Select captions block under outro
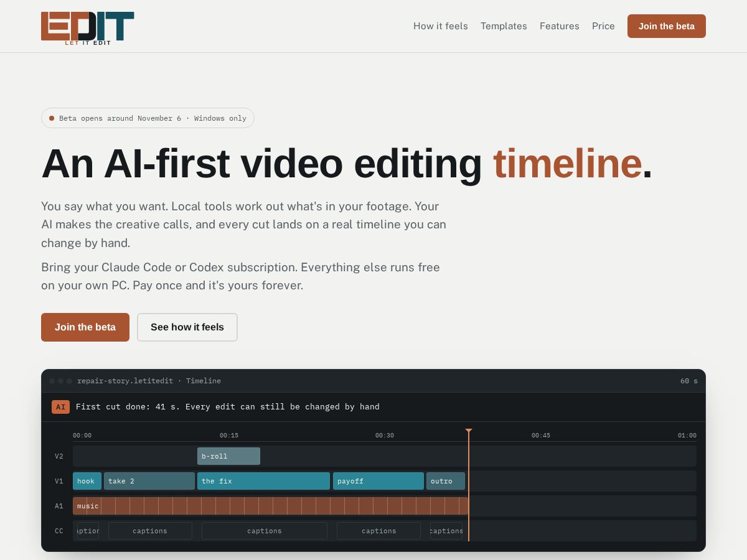Image resolution: width=747 pixels, height=560 pixels. [446, 531]
